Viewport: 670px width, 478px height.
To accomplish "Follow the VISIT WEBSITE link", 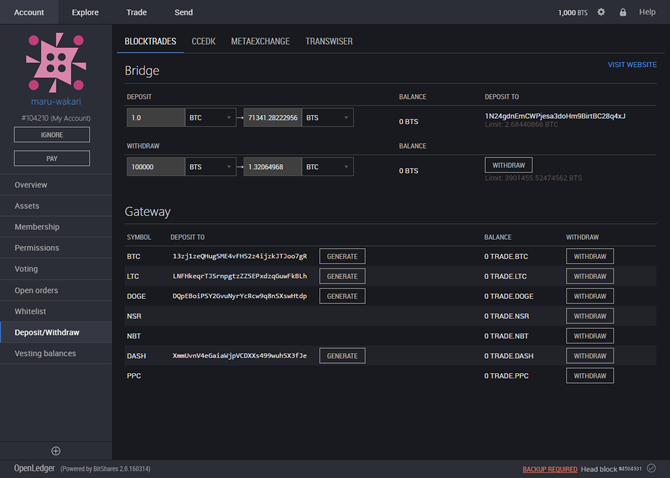I will point(632,65).
